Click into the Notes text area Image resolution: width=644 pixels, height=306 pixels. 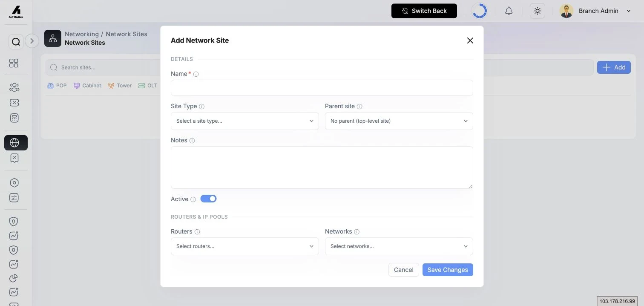(322, 167)
